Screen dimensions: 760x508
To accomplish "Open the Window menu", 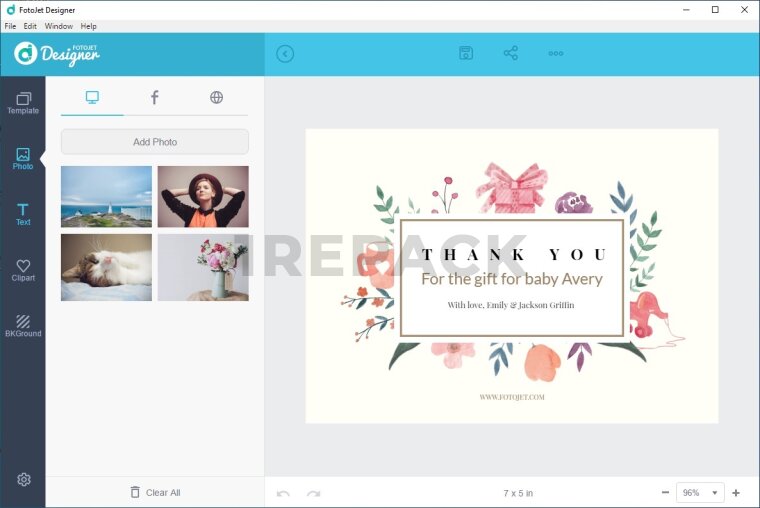I will (59, 26).
